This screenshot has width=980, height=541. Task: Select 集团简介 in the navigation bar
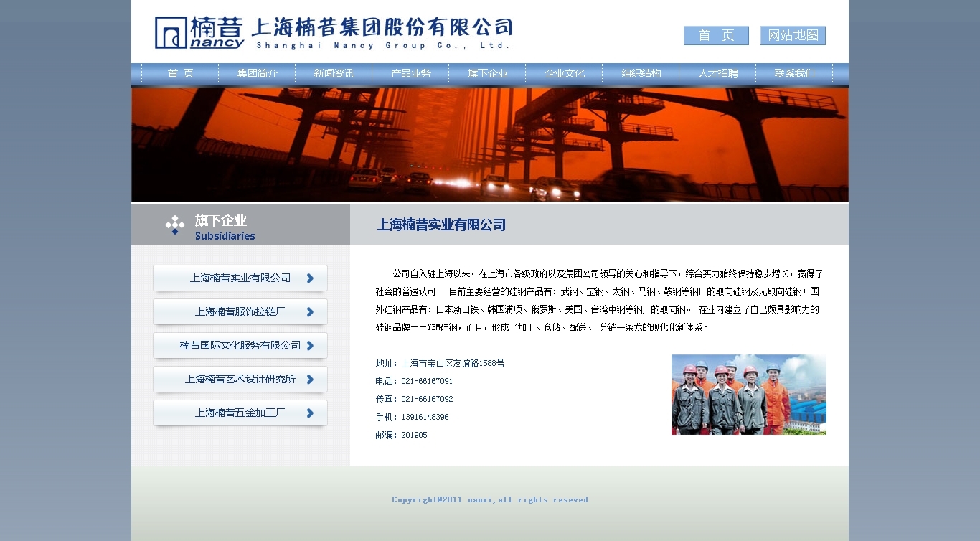point(258,73)
